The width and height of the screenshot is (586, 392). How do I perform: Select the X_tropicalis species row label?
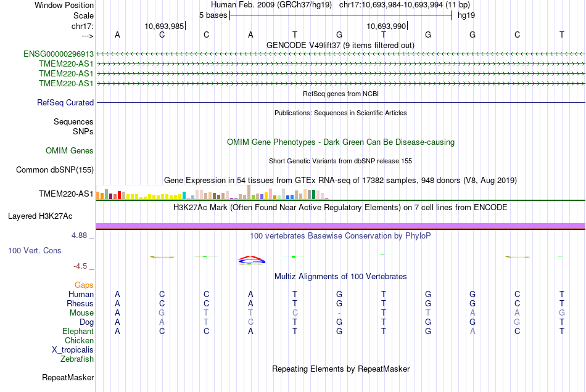click(73, 350)
